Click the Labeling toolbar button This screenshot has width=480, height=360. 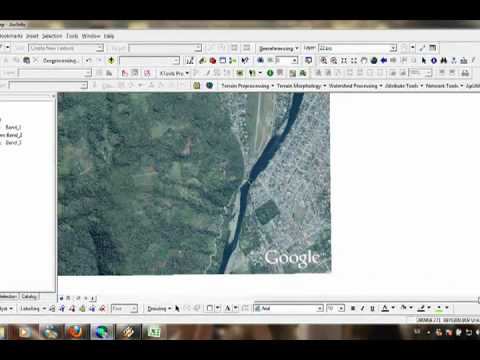pyautogui.click(x=32, y=308)
